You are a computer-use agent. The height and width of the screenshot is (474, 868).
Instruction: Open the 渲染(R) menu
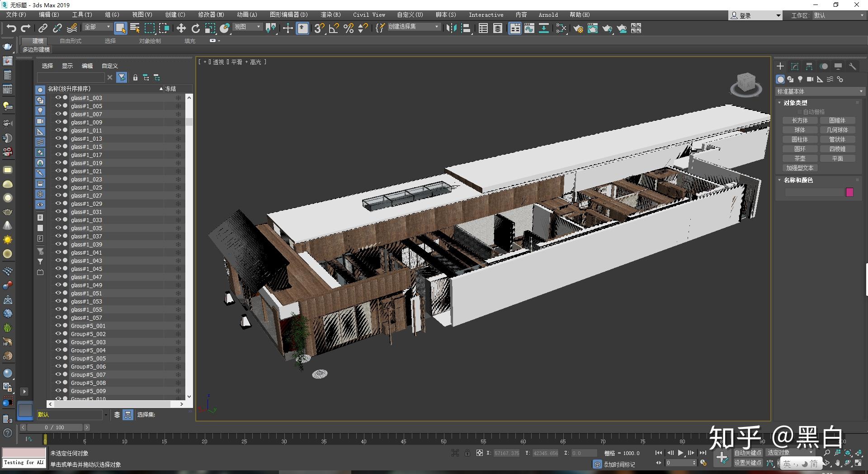(330, 15)
